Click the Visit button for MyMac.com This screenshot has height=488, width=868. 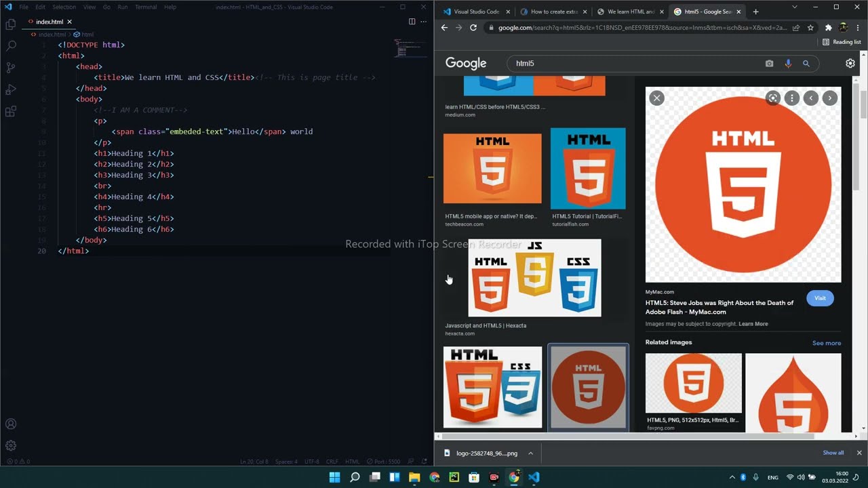click(820, 298)
